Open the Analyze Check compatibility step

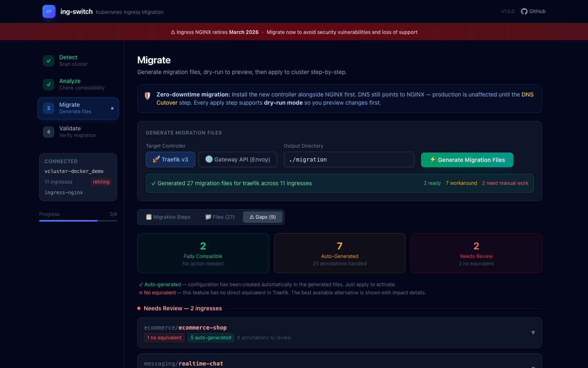pos(78,85)
